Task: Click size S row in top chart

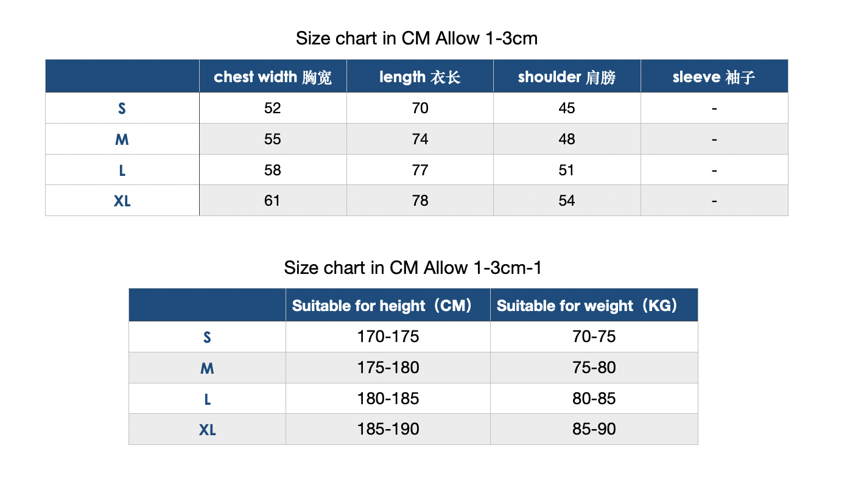Action: [x=416, y=108]
